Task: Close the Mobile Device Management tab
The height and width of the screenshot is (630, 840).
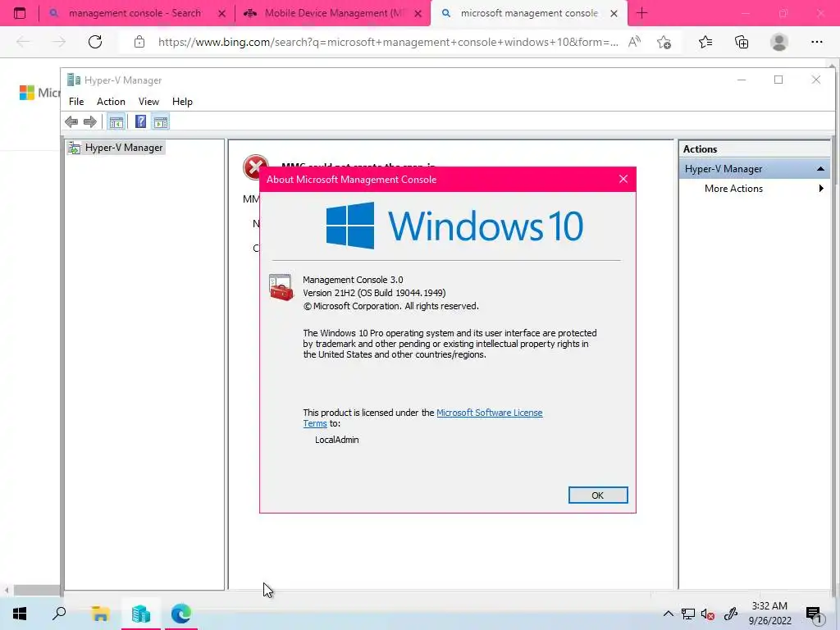Action: coord(418,14)
